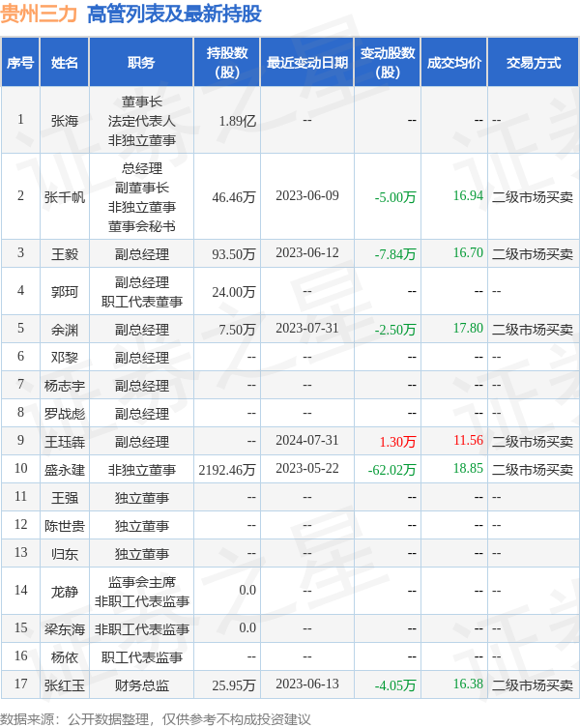The width and height of the screenshot is (580, 728).
Task: Click the average price 17.80
Action: click(468, 328)
